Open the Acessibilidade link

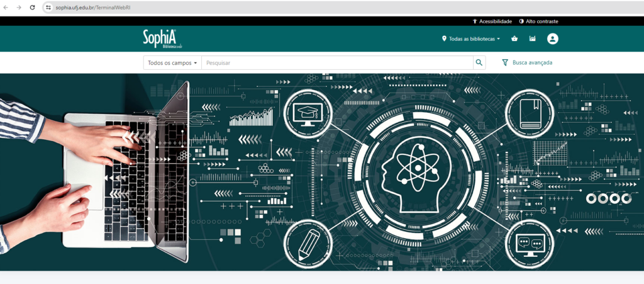[x=492, y=21]
